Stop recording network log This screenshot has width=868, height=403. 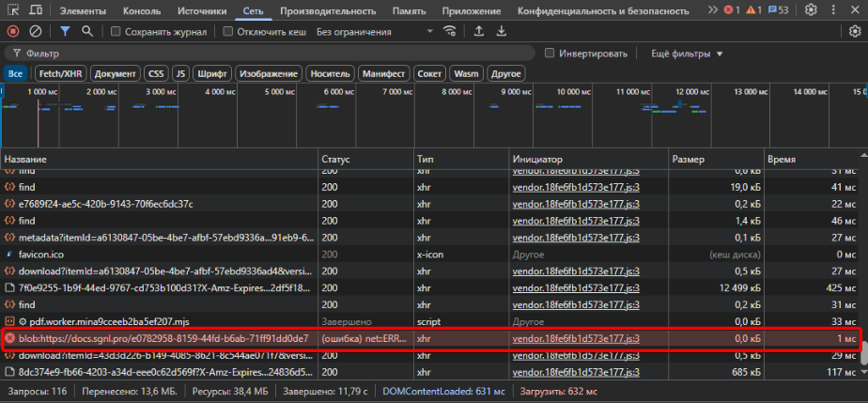pyautogui.click(x=13, y=31)
